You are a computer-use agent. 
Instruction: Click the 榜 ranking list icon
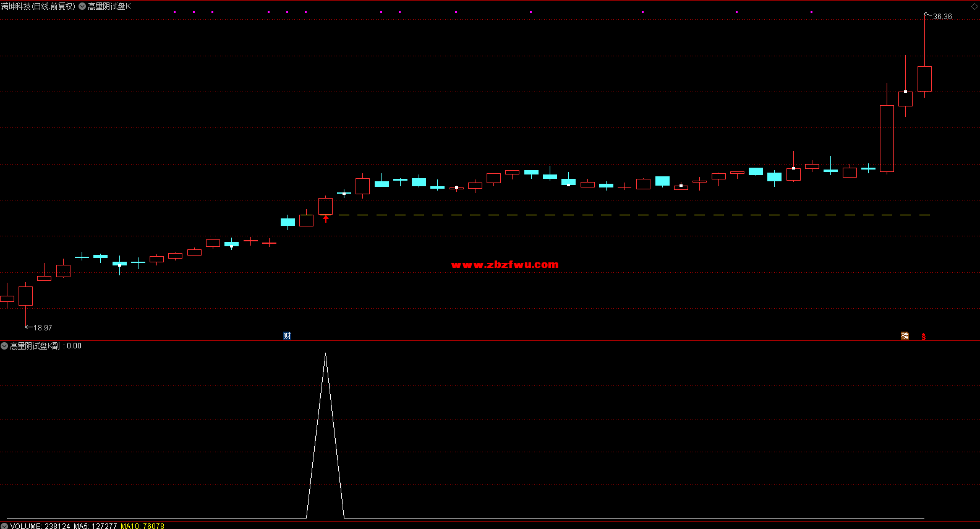pos(905,336)
